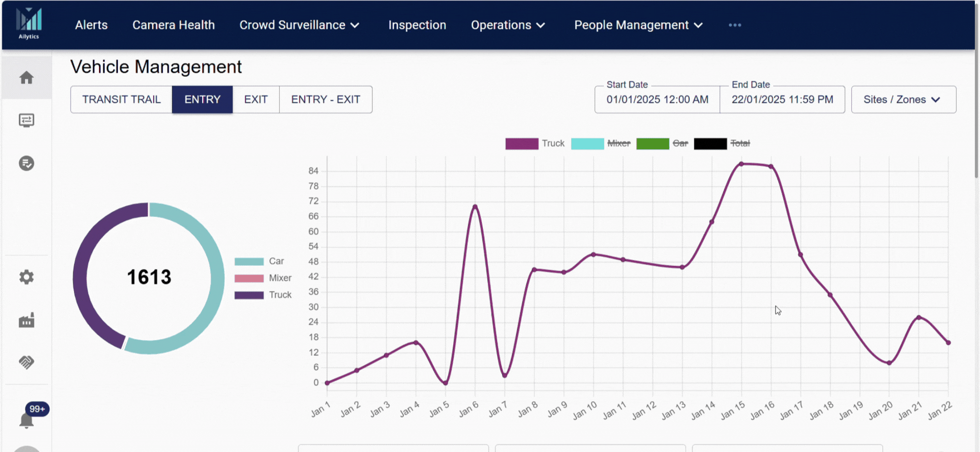Enable the Total series in chart legend
The height and width of the screenshot is (452, 980).
pyautogui.click(x=721, y=144)
